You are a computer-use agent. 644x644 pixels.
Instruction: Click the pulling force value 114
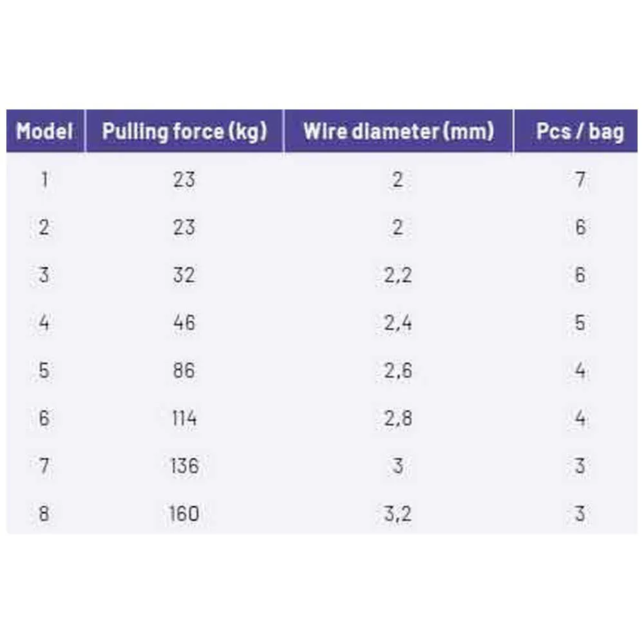click(184, 419)
